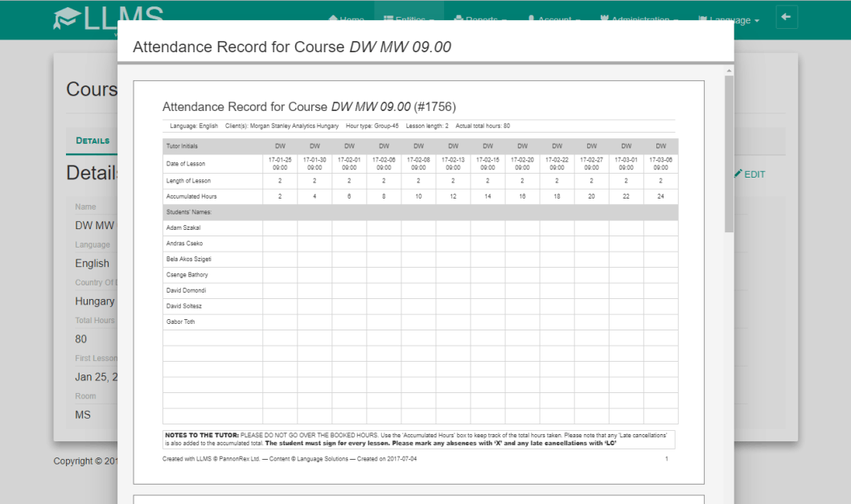
Task: Click the back arrow button in header
Action: click(x=787, y=17)
